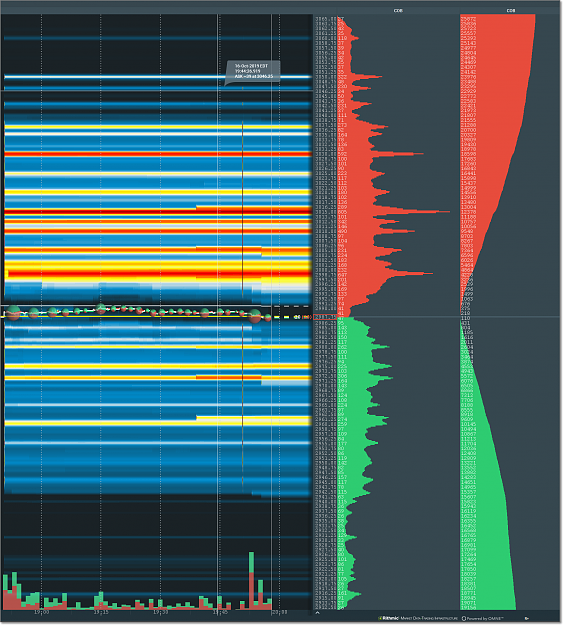
Task: Click the tallest volume bar in the histogram
Action: coord(252,581)
